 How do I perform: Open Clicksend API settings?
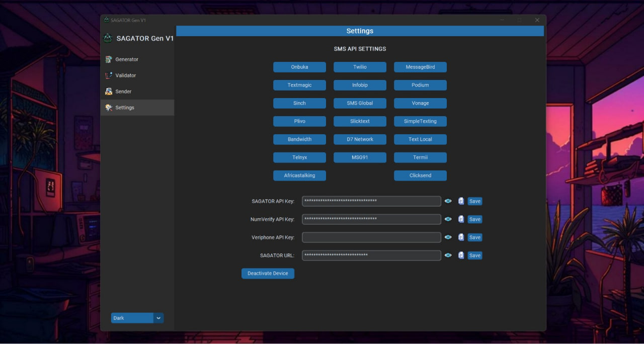[x=420, y=176]
